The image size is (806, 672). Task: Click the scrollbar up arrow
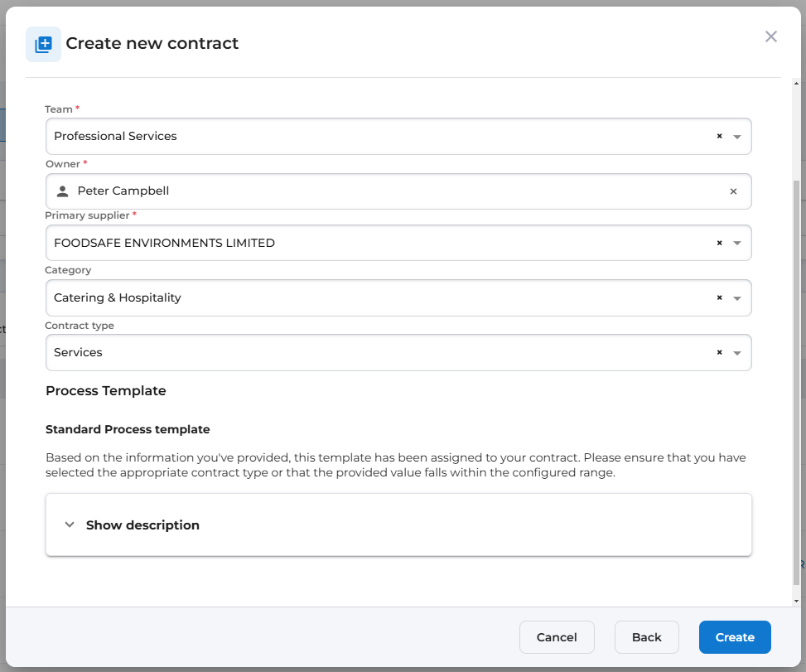point(796,84)
